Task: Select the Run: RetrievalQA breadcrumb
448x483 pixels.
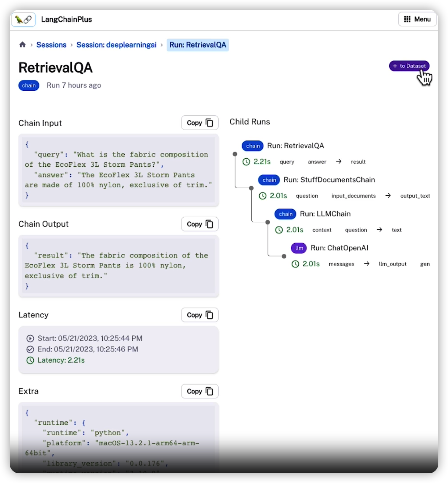Action: pos(198,45)
